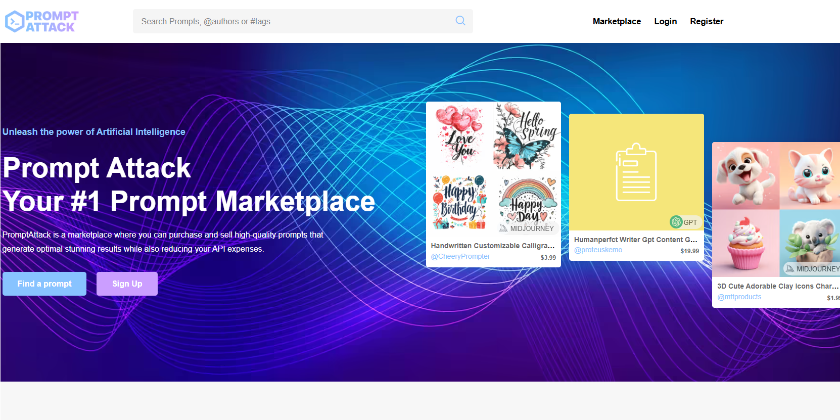
Task: Click the 'Prompt Attack' headline line
Action: 96,168
